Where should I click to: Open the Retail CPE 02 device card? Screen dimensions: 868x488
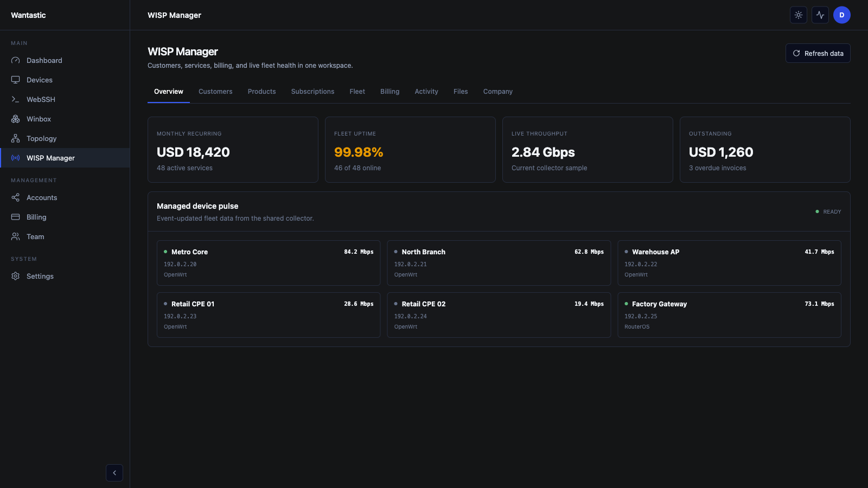[499, 315]
